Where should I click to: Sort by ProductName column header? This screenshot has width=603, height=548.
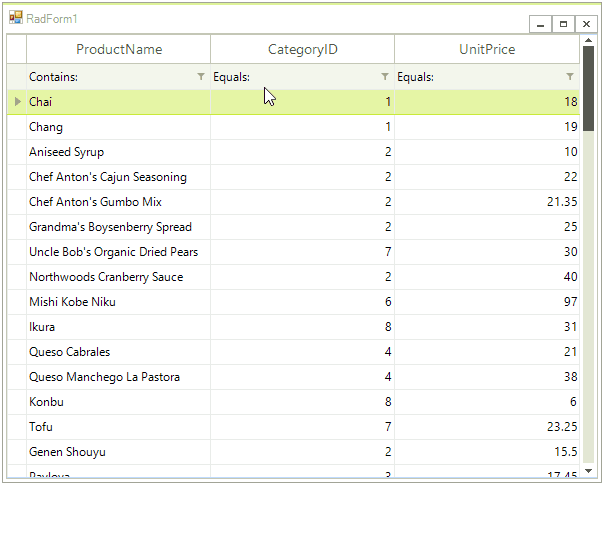pyautogui.click(x=118, y=49)
